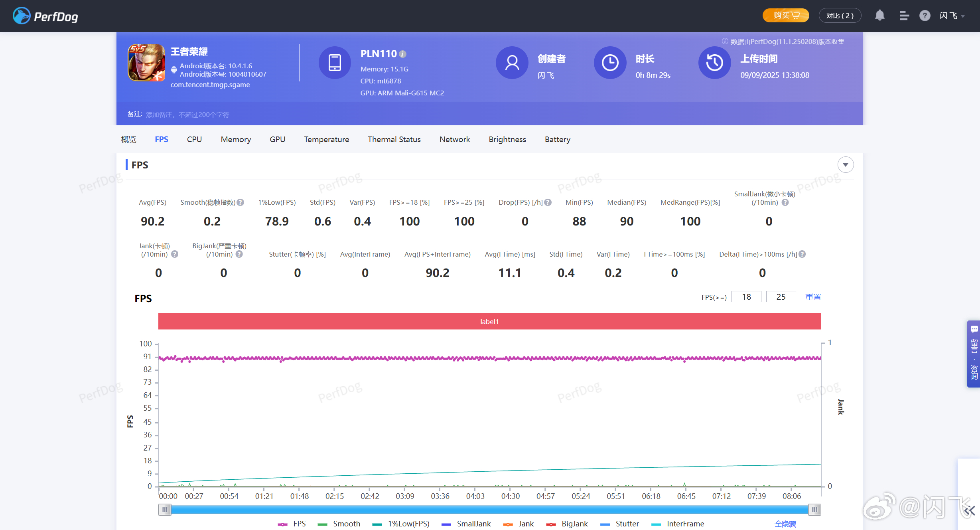Click the package name com.tencent.tmgp.sgame

tap(210, 85)
